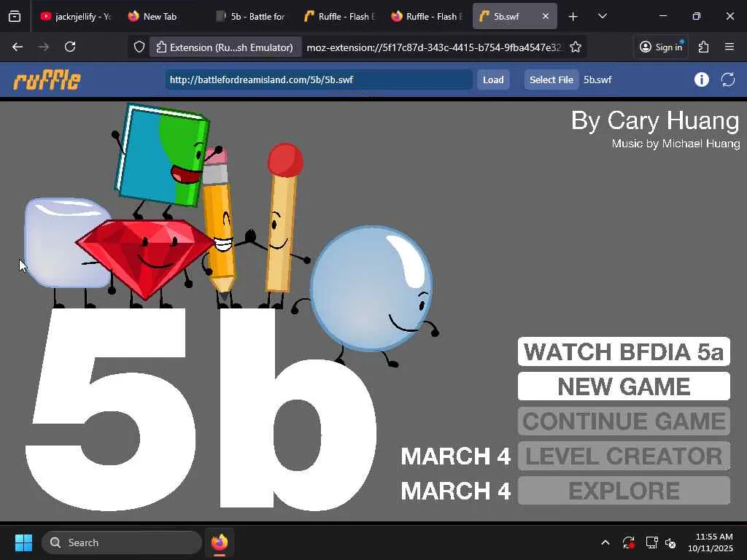Click CONTINUE GAME button
747x560 pixels.
[x=624, y=421]
